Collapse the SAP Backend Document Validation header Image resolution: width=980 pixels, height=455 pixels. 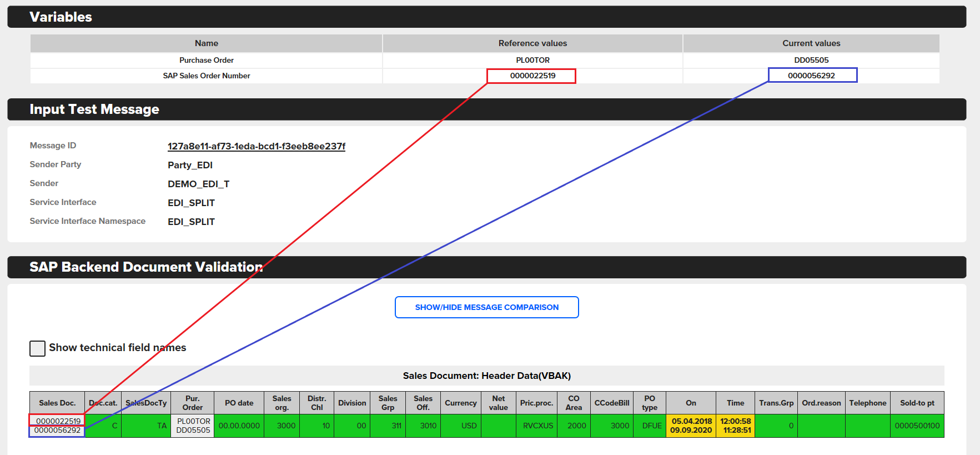(486, 267)
